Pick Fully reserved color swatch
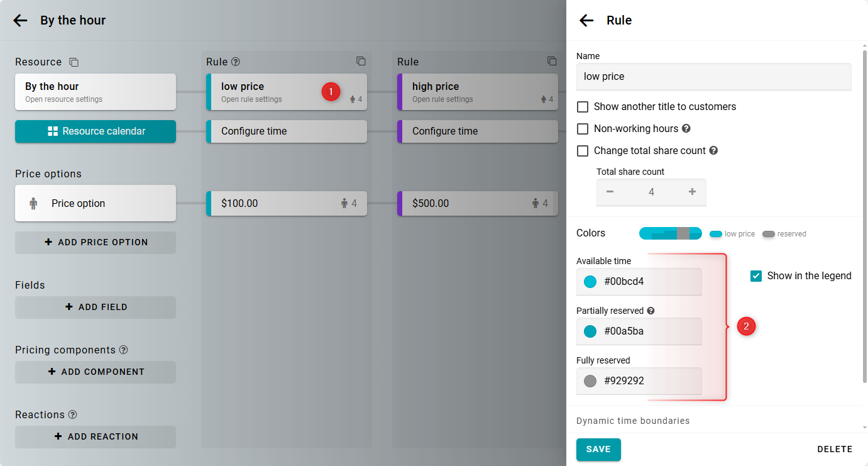Viewport: 868px width, 466px height. [x=590, y=381]
